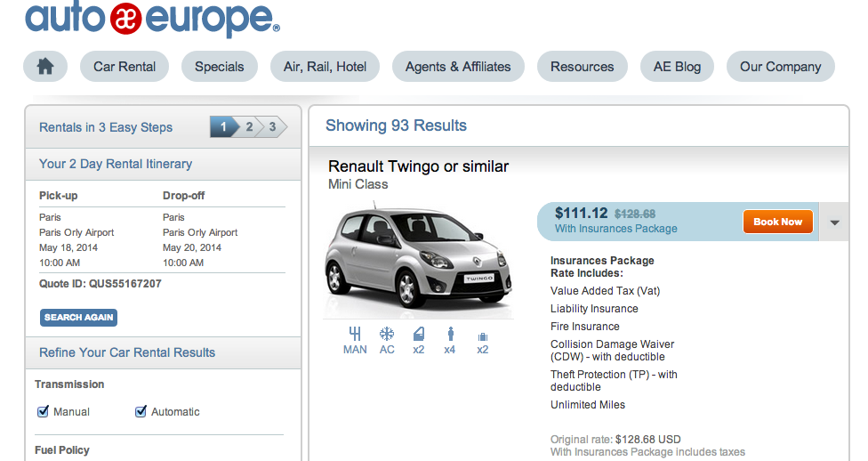Open the Air, Rail, Hotel menu
Viewport: 868px width, 461px height.
coord(325,67)
